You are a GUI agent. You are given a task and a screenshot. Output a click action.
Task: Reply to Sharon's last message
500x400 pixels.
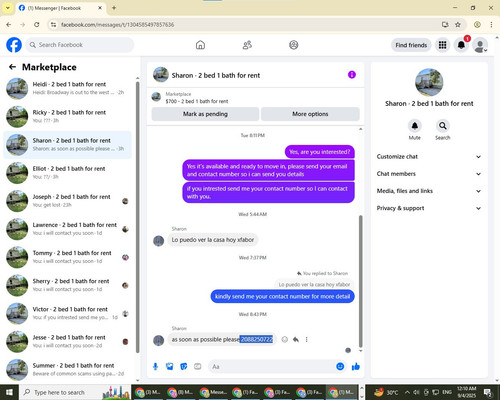tap(296, 340)
